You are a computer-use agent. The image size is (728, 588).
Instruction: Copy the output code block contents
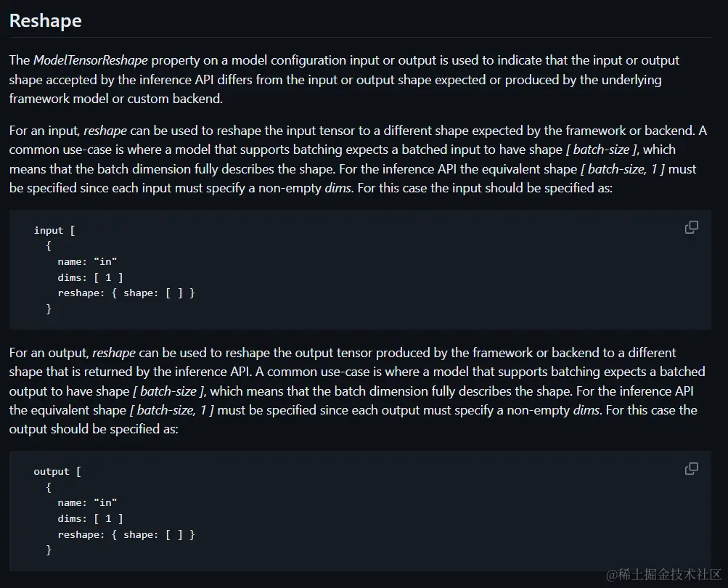(691, 469)
